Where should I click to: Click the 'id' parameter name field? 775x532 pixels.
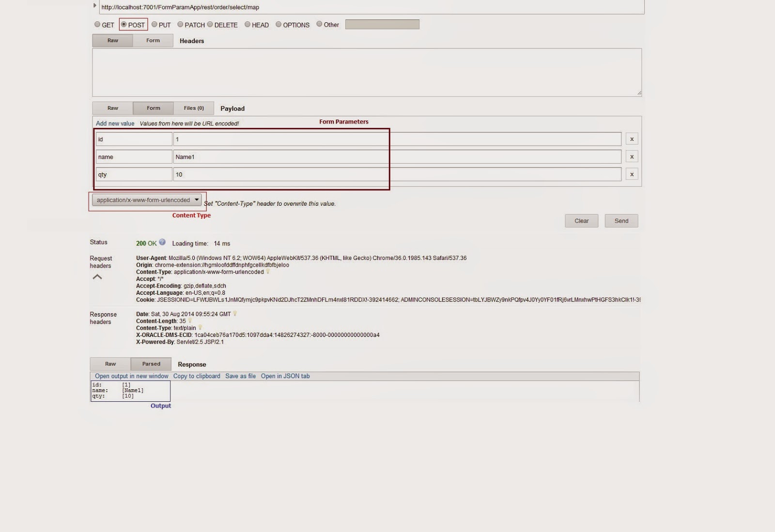tap(134, 139)
